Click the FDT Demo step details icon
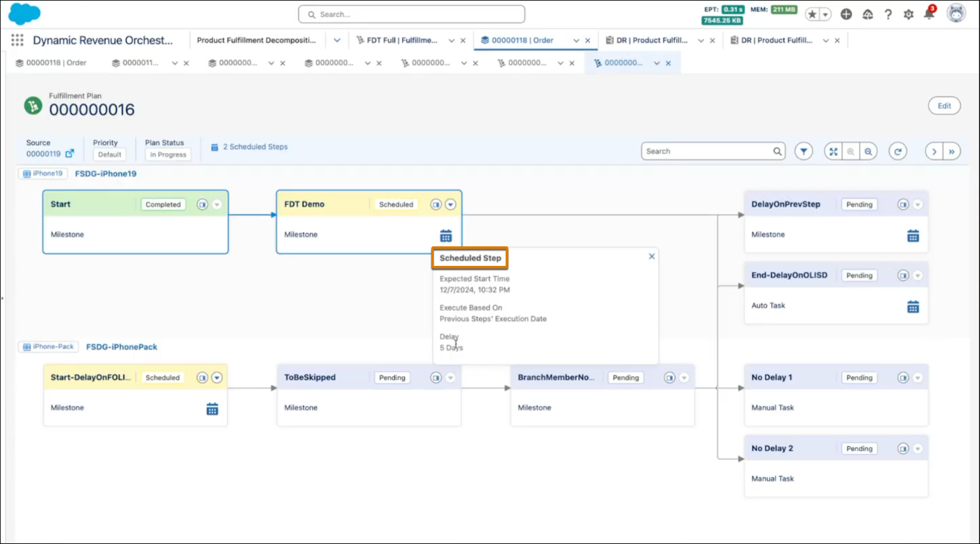The width and height of the screenshot is (980, 544). point(436,204)
